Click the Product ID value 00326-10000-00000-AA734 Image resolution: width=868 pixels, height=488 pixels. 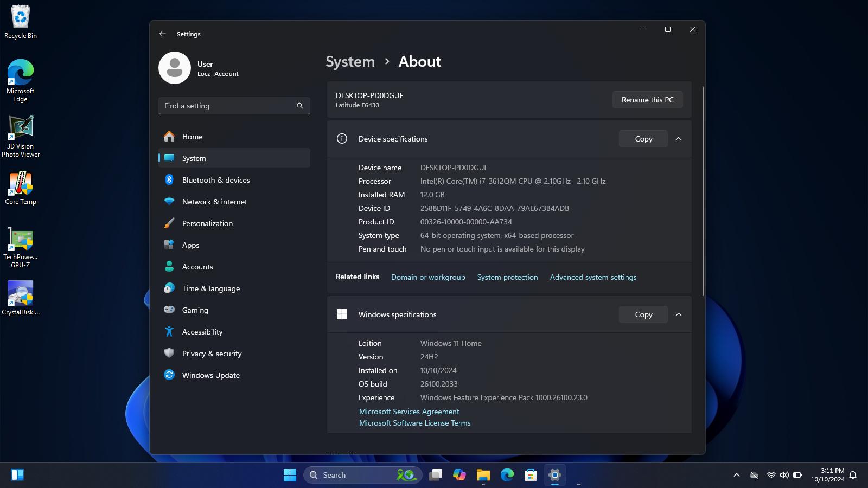click(x=466, y=222)
